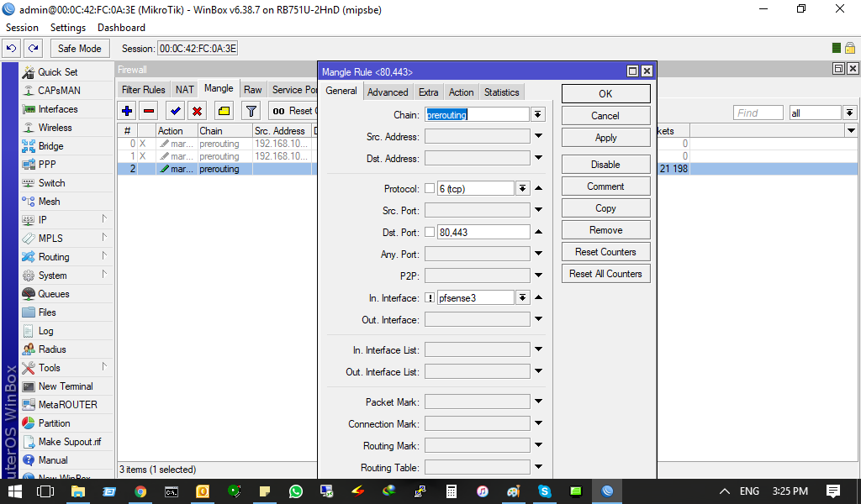
Task: Expand Src. Address field
Action: [539, 136]
